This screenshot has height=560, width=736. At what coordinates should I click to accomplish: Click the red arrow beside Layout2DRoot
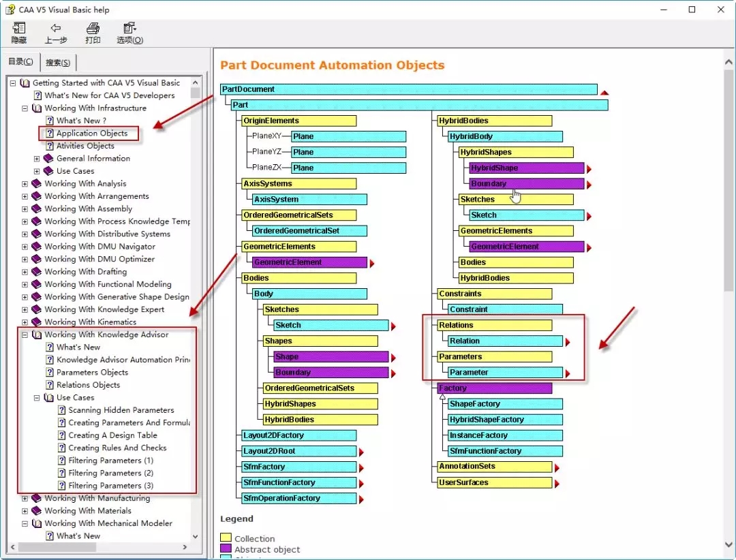(361, 452)
